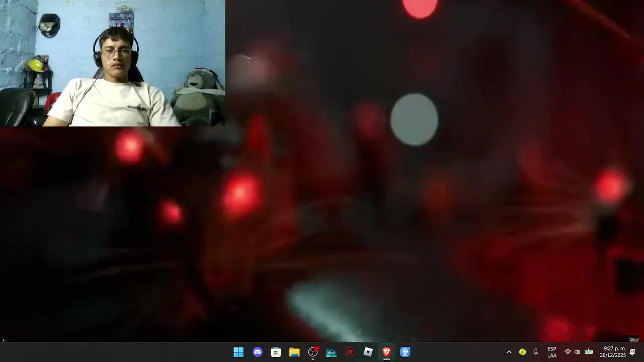Open Wi-Fi network settings icon
The image size is (644, 362).
pos(568,352)
